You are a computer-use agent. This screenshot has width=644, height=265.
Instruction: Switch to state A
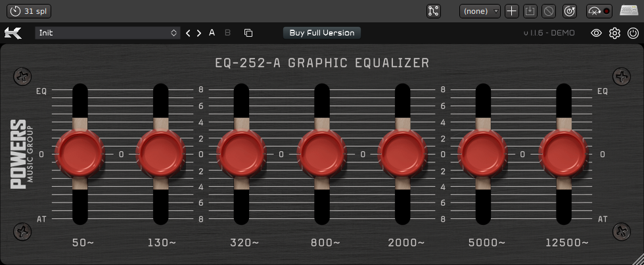pos(212,33)
